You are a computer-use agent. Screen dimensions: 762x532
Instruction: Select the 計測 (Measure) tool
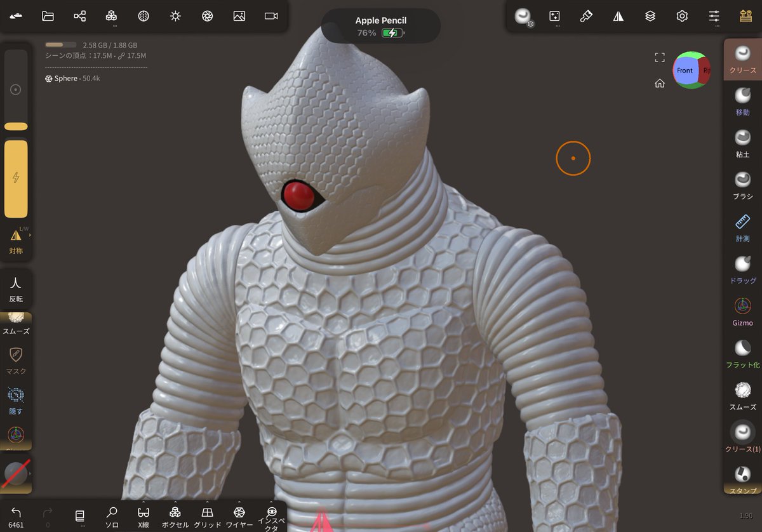click(x=743, y=227)
